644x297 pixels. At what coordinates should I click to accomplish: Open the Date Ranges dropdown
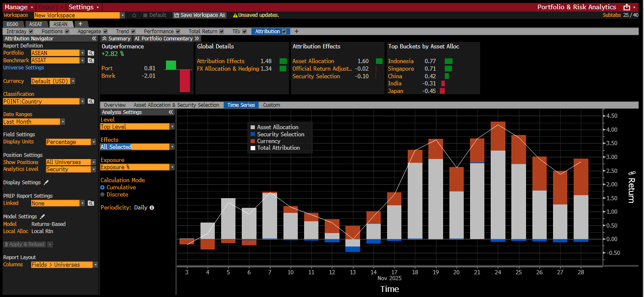coord(63,122)
